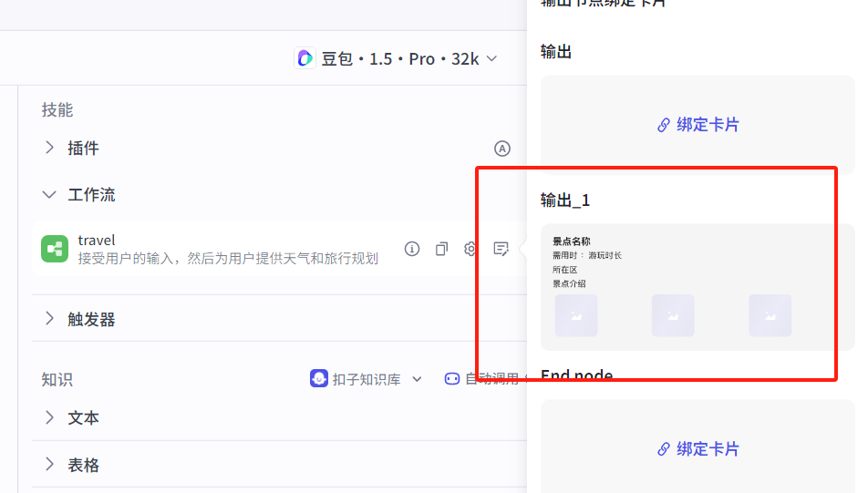Click the circled A icon beside 插件
Screen dimensions: 868x493
[502, 149]
